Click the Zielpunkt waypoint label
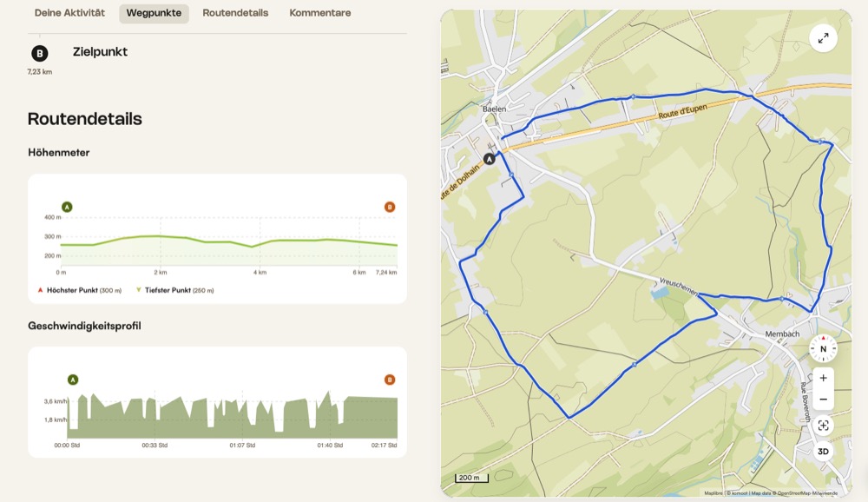868x502 pixels. click(100, 52)
